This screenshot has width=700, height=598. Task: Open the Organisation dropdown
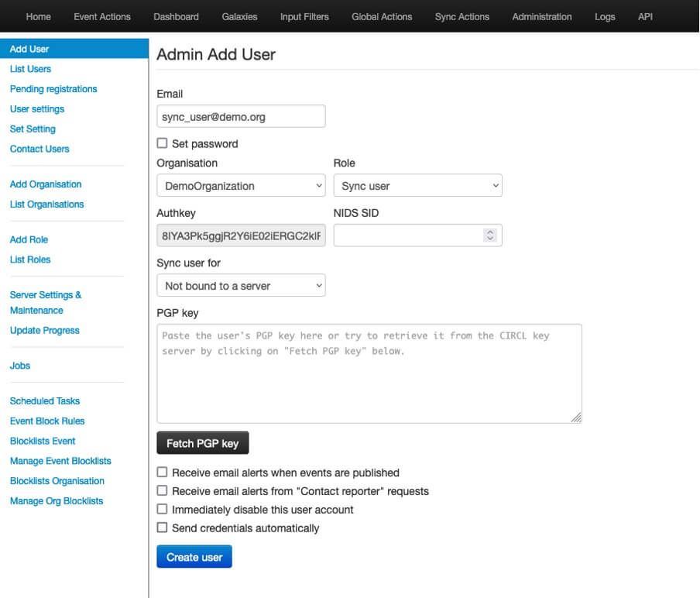pyautogui.click(x=241, y=186)
